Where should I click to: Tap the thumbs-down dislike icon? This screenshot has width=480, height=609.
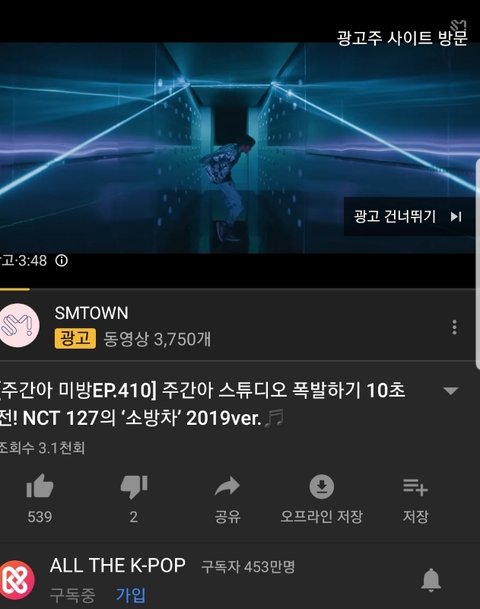[x=134, y=487]
